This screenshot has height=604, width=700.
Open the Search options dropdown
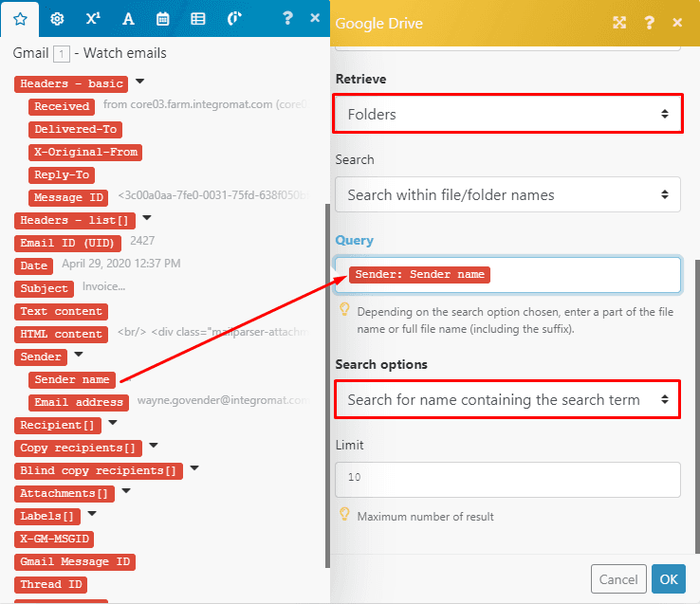[x=507, y=399]
